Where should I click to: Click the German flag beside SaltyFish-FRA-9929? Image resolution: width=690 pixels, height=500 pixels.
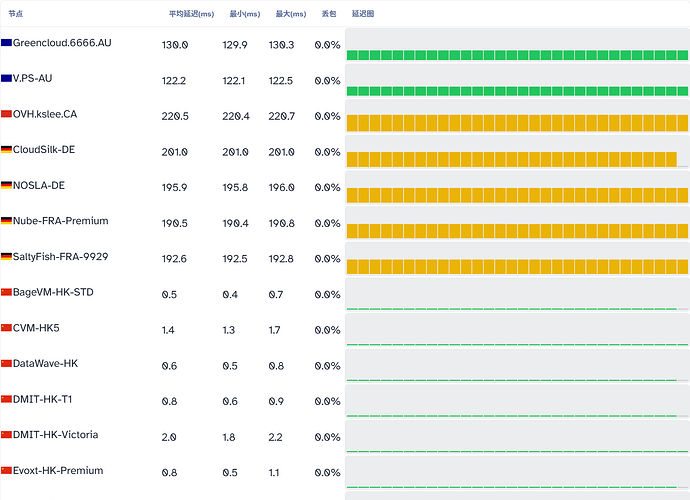[x=6, y=256]
